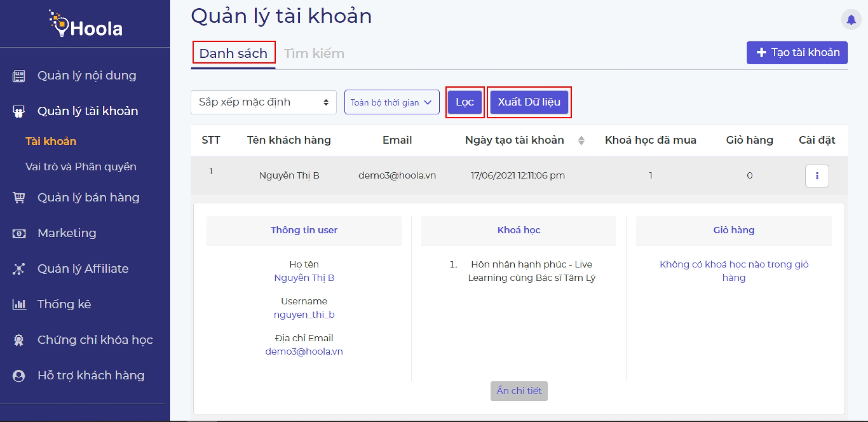This screenshot has width=868, height=422.
Task: Click the Marketing money icon
Action: click(19, 233)
